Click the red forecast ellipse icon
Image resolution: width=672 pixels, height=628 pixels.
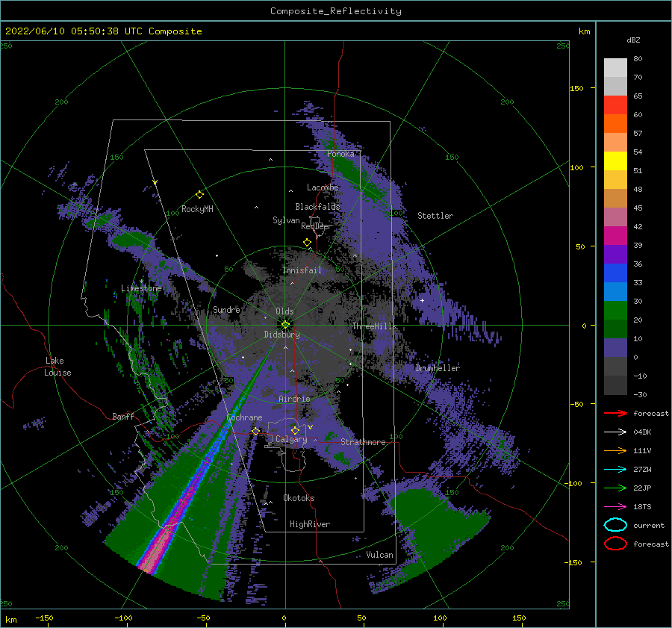pyautogui.click(x=615, y=544)
